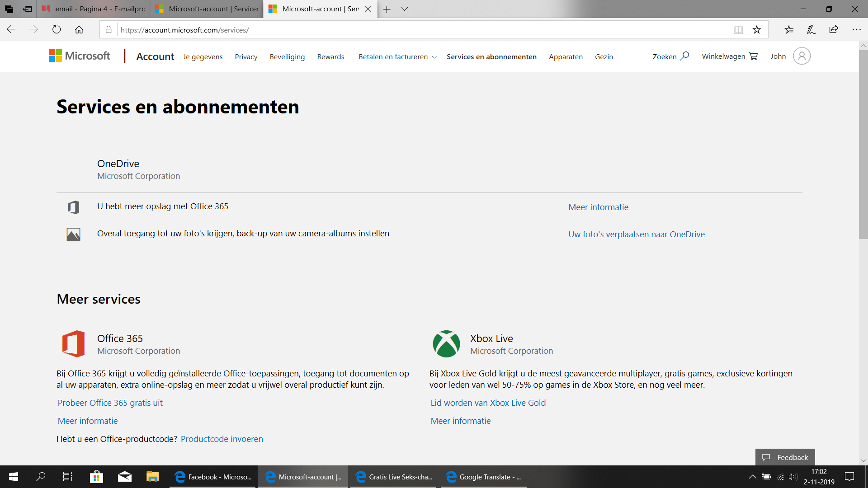Click the Xbox Live logo

click(x=446, y=344)
